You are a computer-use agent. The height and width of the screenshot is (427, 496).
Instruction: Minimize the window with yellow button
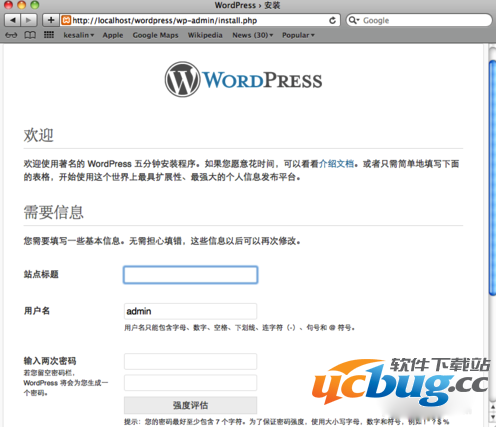[x=22, y=5]
